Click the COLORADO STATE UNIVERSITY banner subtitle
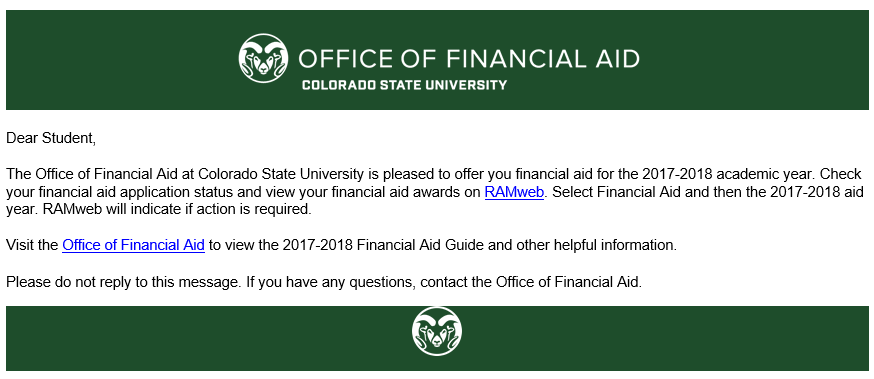This screenshot has height=379, width=874. (x=405, y=85)
